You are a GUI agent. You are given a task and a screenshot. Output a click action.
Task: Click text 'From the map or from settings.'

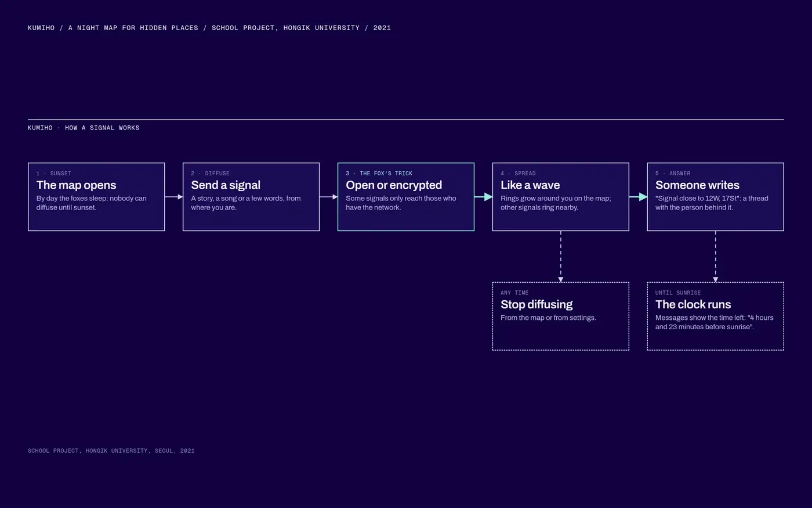pyautogui.click(x=548, y=318)
